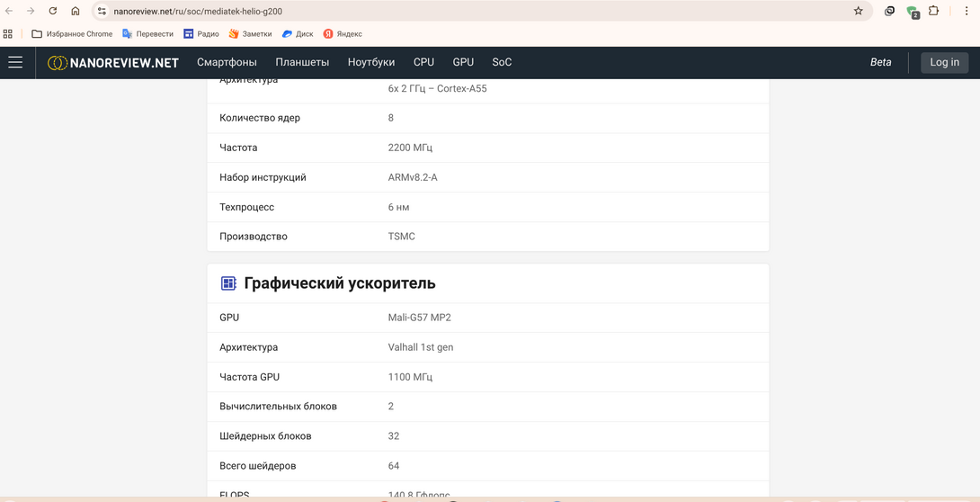Viewport: 980px width, 502px height.
Task: Click the Всего шейдеров row label
Action: [258, 466]
